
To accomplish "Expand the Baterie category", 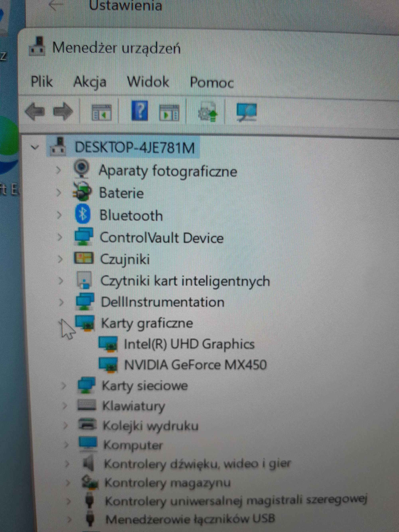I will point(59,193).
